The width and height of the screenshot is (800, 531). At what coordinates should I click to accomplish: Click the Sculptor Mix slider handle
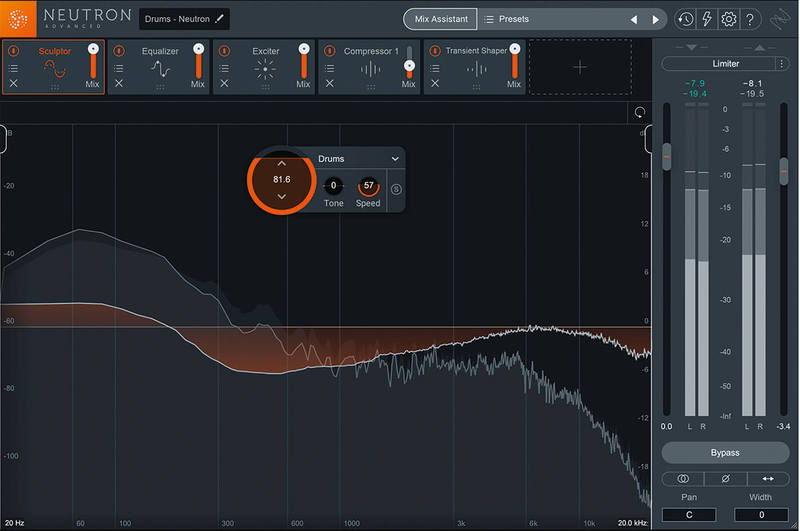pos(93,49)
